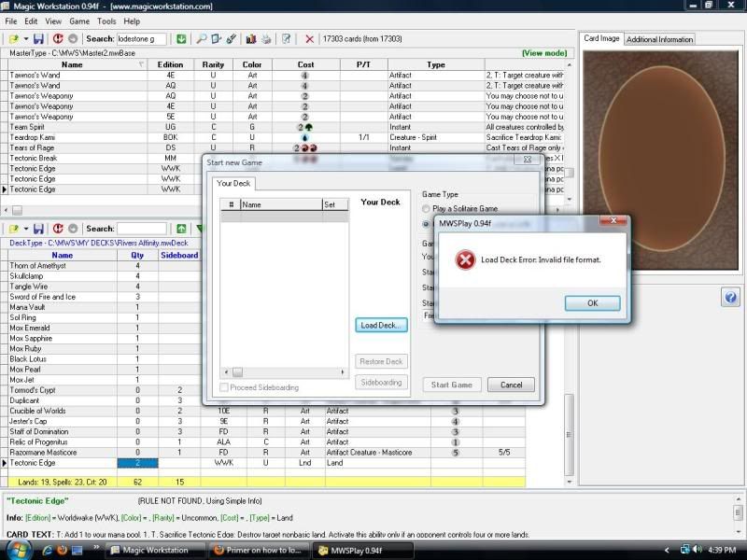Viewport: 747px width, 560px height.
Task: Click the brush tool icon in the top toolbar
Action: (232, 39)
